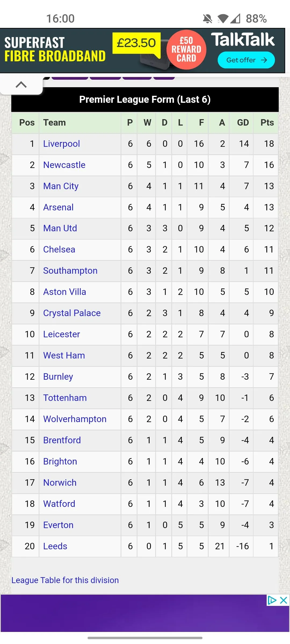
Task: Tap the Pts column header
Action: (x=267, y=123)
